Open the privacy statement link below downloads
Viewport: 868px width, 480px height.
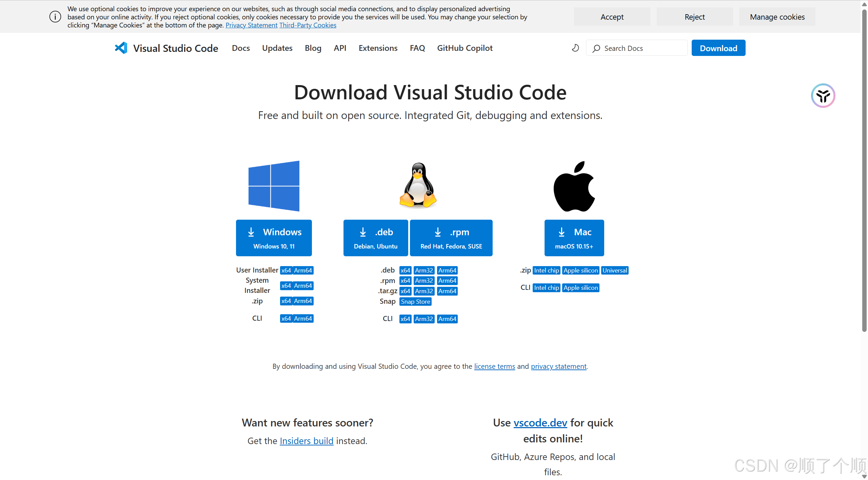point(558,366)
